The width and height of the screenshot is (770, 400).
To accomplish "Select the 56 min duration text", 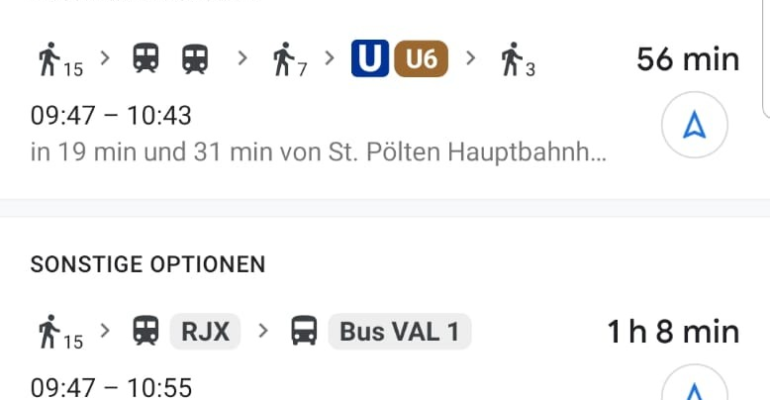I will [688, 59].
